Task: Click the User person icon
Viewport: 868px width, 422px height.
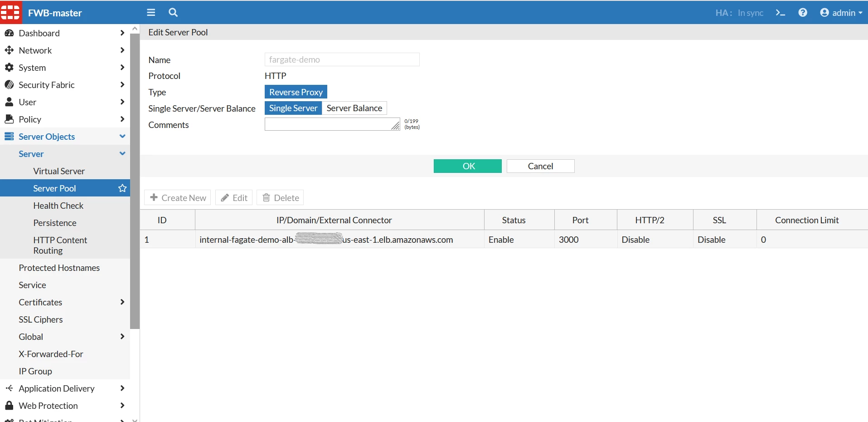Action: pos(9,102)
